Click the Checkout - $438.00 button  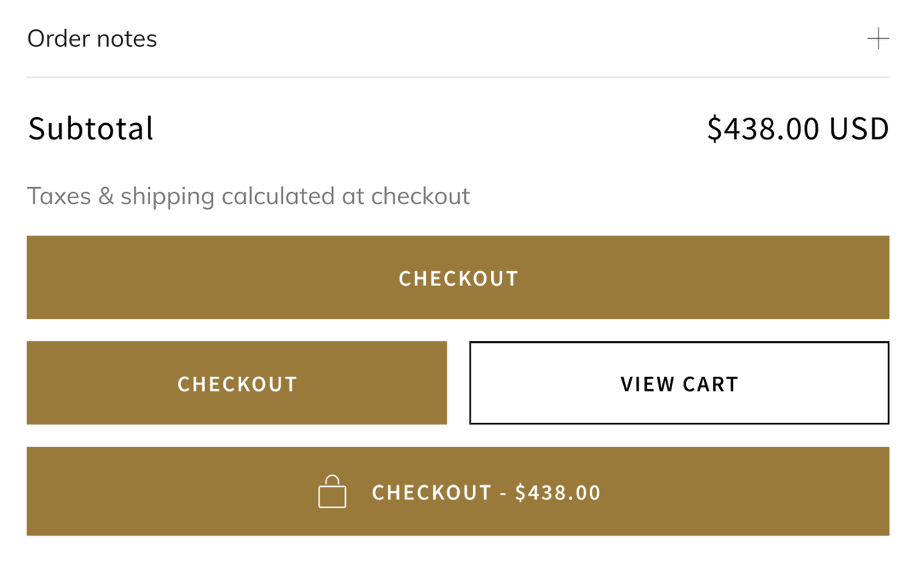(x=457, y=492)
